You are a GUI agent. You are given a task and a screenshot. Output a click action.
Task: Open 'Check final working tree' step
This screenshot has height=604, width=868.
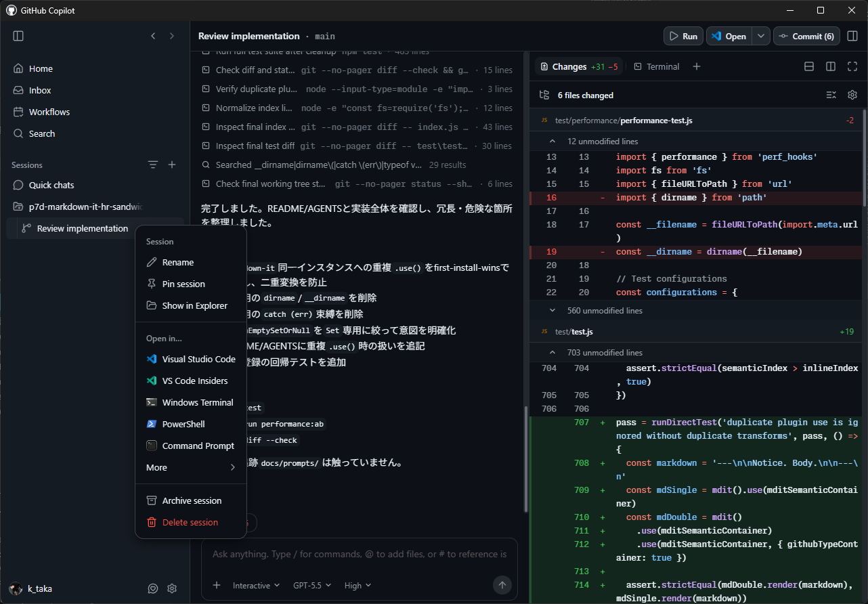pos(357,184)
